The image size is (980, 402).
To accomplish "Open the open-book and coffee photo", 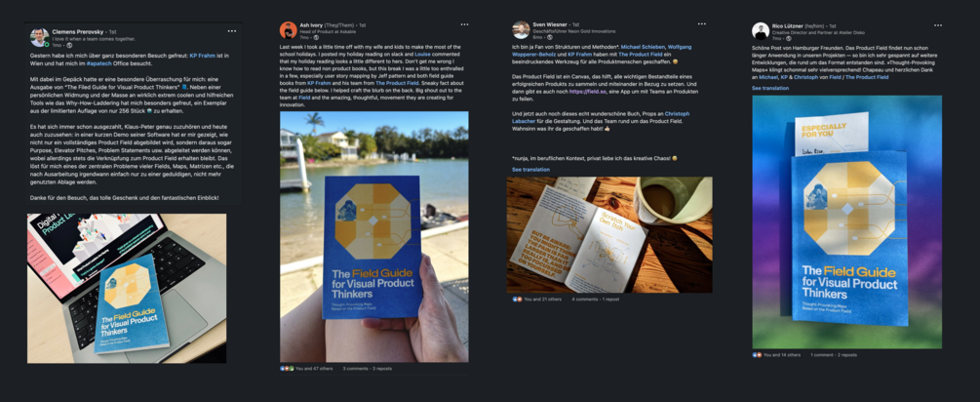I will click(609, 234).
